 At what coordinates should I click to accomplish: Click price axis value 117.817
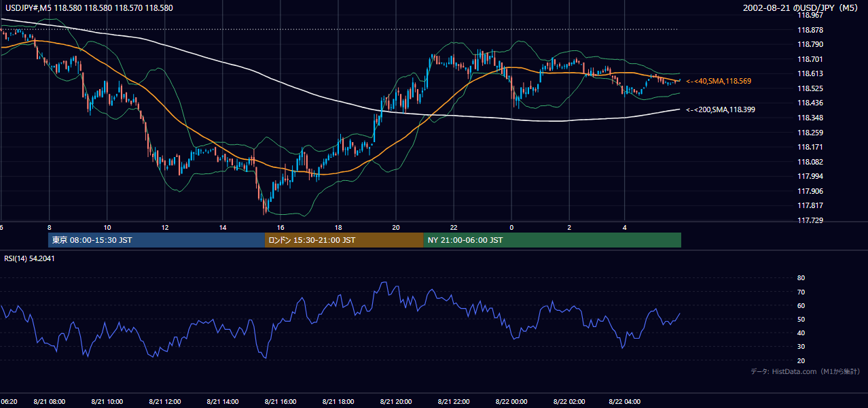point(810,205)
